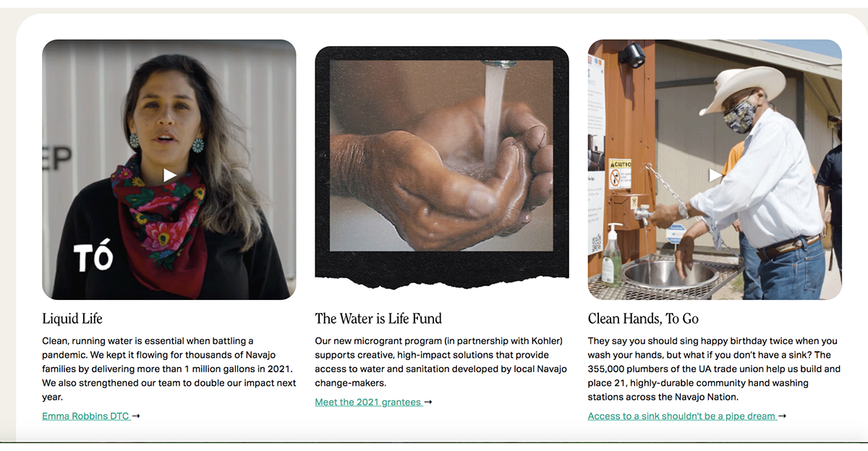
Task: Click the Liquid Life heading
Action: coord(72,319)
